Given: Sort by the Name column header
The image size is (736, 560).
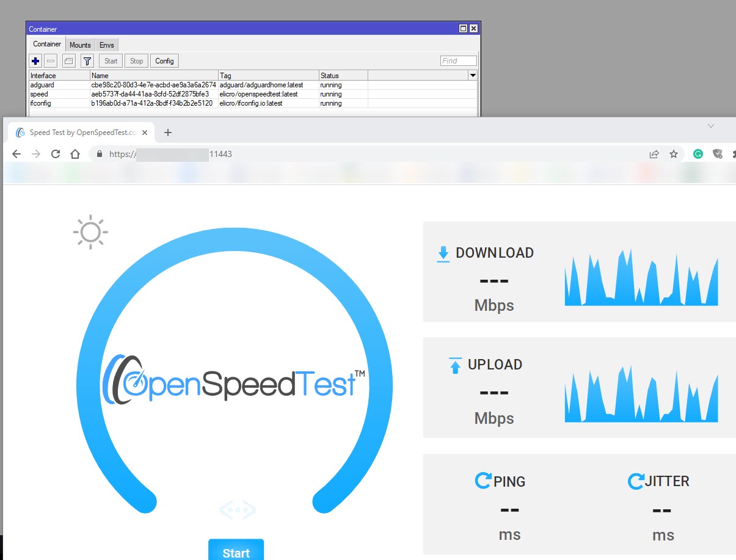Looking at the screenshot, I should pyautogui.click(x=154, y=76).
